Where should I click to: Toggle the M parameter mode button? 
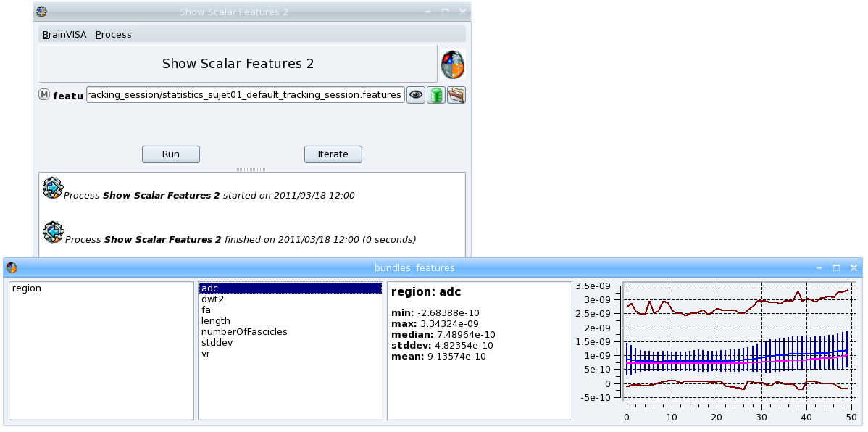pyautogui.click(x=43, y=94)
